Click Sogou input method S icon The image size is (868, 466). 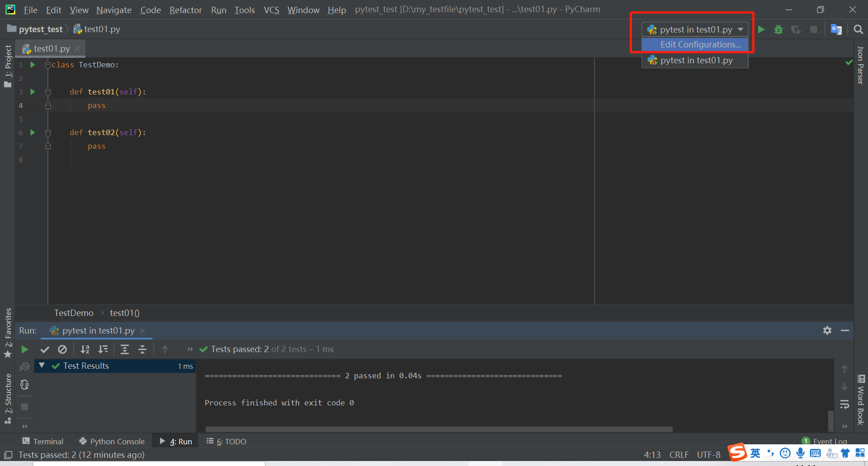pos(738,452)
